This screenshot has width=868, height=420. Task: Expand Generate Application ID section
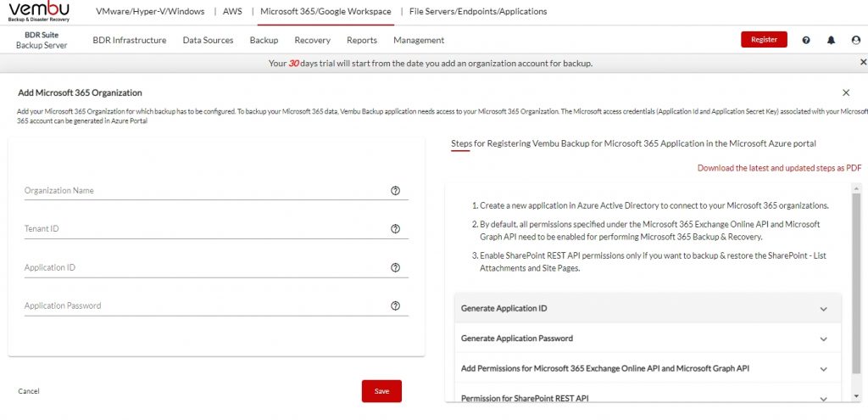click(x=647, y=309)
